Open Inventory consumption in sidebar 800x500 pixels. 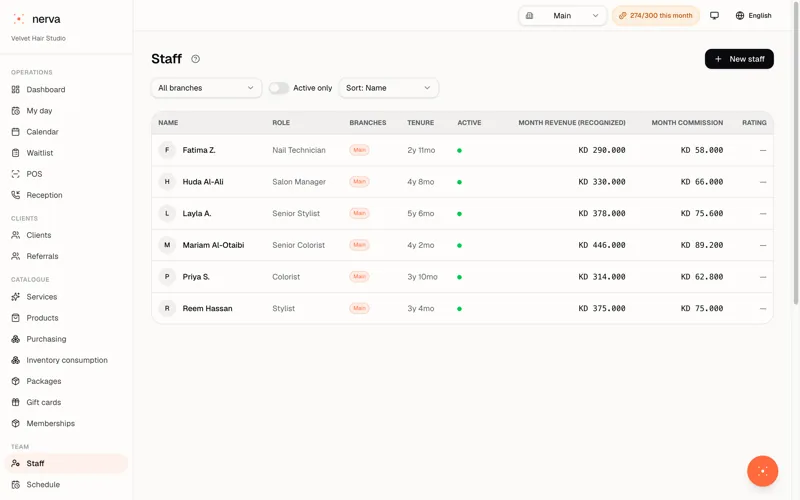click(x=66, y=360)
